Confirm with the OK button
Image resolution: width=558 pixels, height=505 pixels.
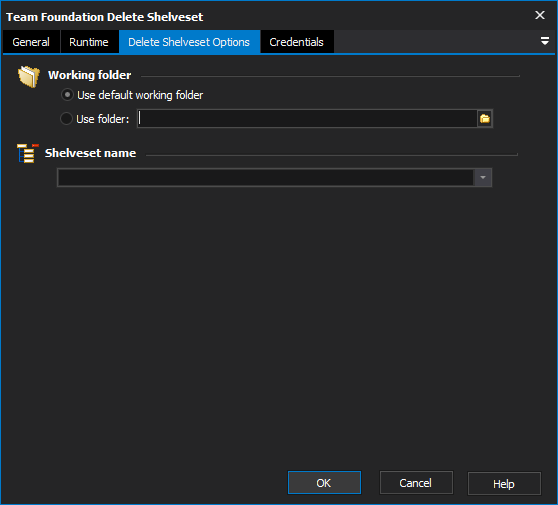pos(324,483)
